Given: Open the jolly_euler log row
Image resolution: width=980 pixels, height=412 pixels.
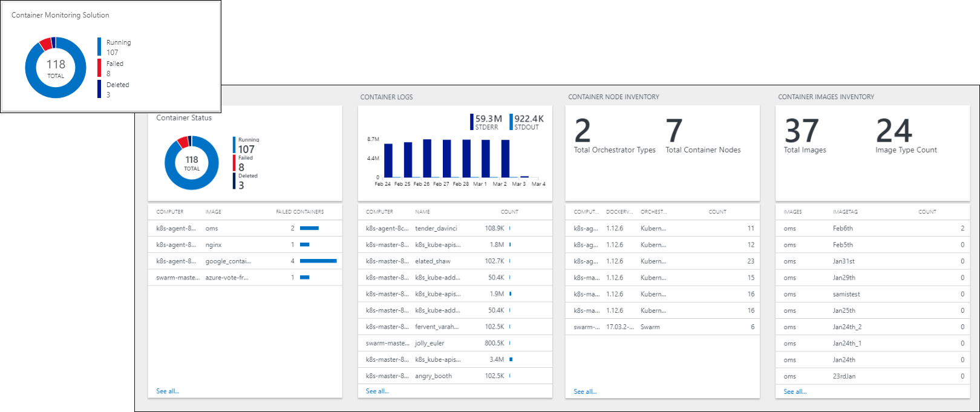Looking at the screenshot, I should pos(454,343).
